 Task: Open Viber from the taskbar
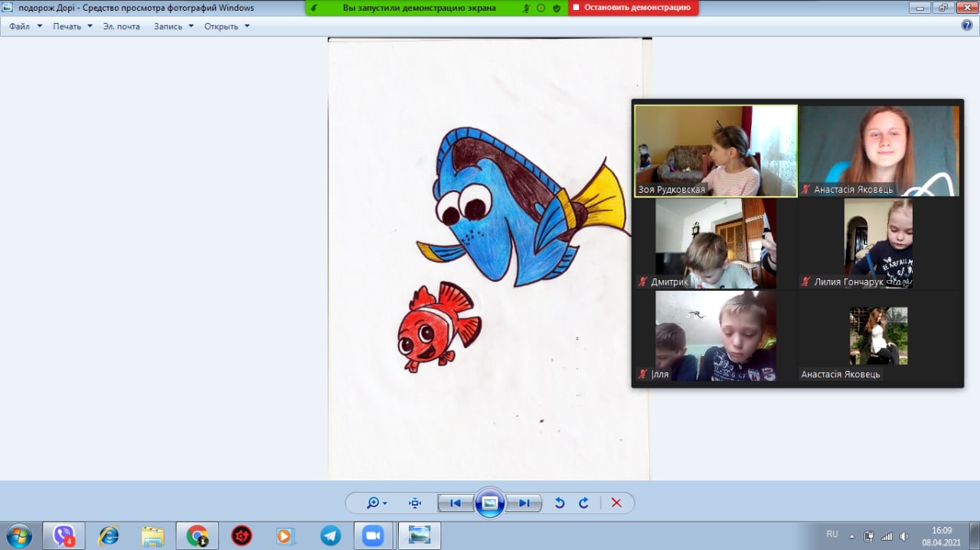click(x=64, y=535)
